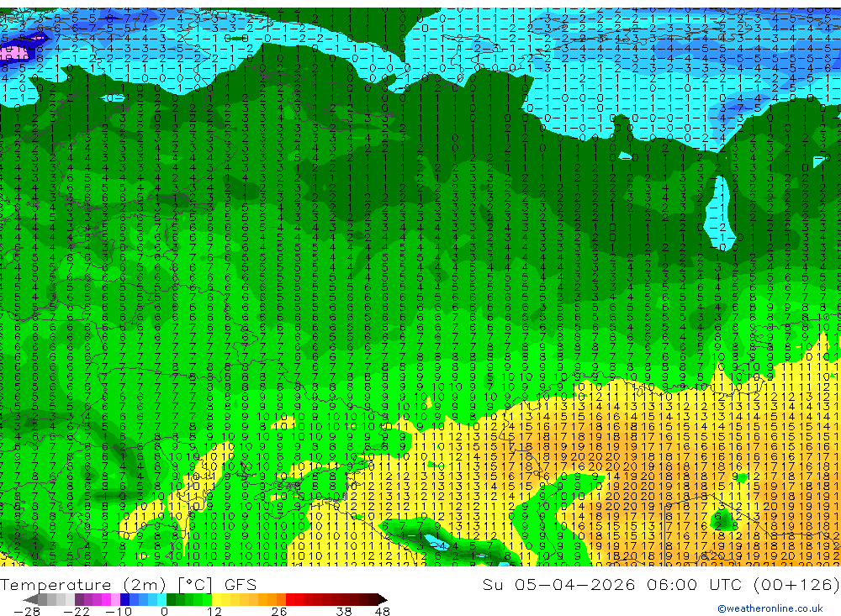Pick the dark green swatch right of 0
841x616 pixels.
(171, 600)
